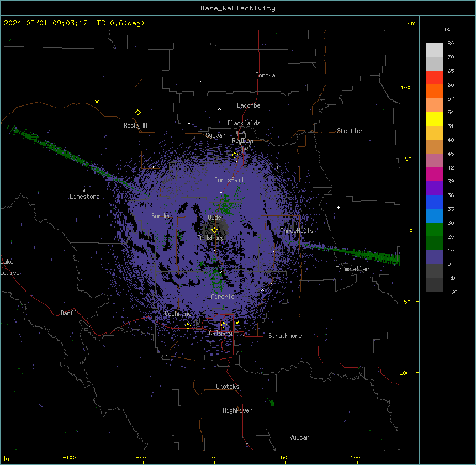Click the Okotoks label
Screen dimensions: 476x465
pos(228,387)
